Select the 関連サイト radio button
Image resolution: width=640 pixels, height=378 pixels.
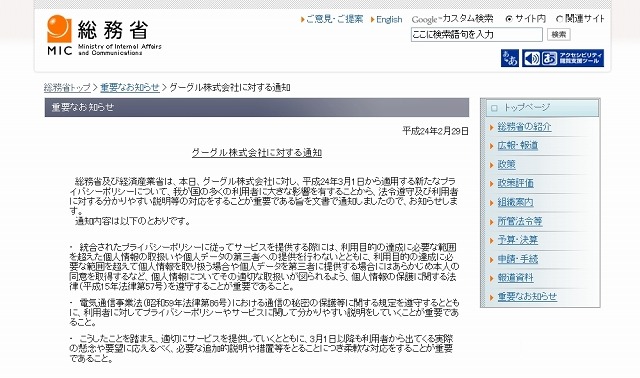(x=559, y=19)
